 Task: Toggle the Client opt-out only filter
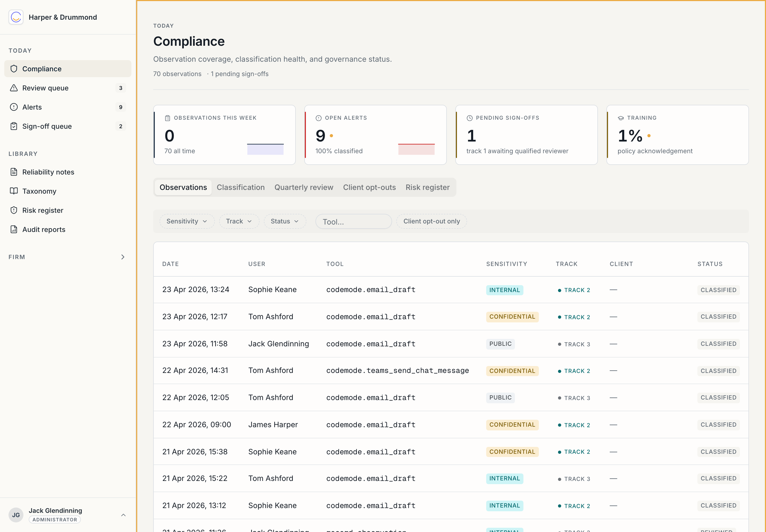(431, 221)
